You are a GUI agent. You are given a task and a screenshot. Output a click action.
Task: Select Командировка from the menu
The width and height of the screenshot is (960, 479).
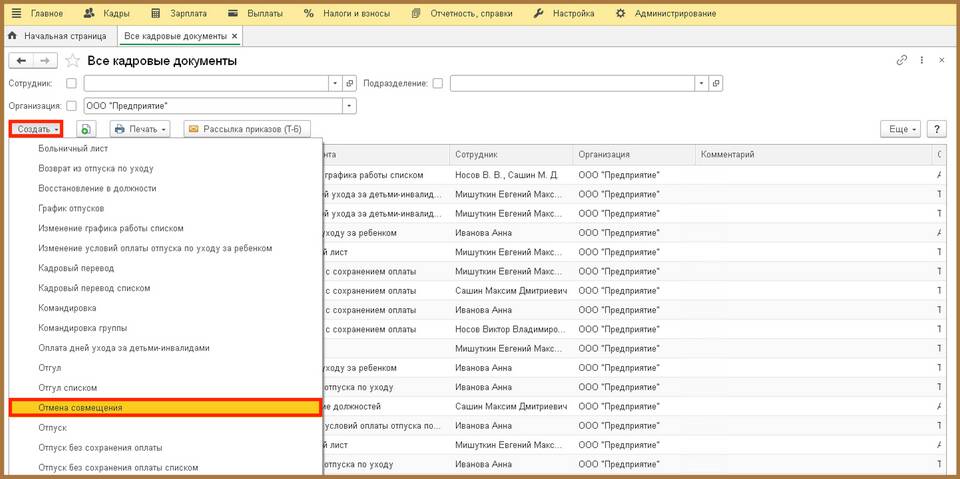(165, 308)
